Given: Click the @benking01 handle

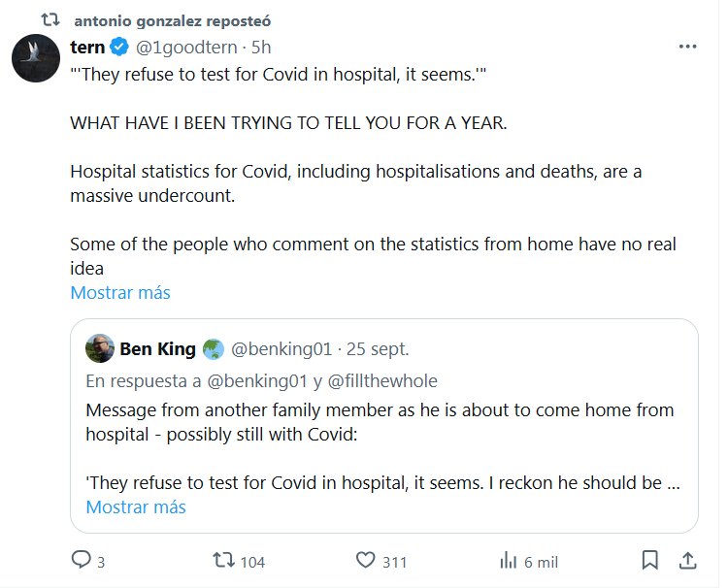Looking at the screenshot, I should (x=281, y=348).
